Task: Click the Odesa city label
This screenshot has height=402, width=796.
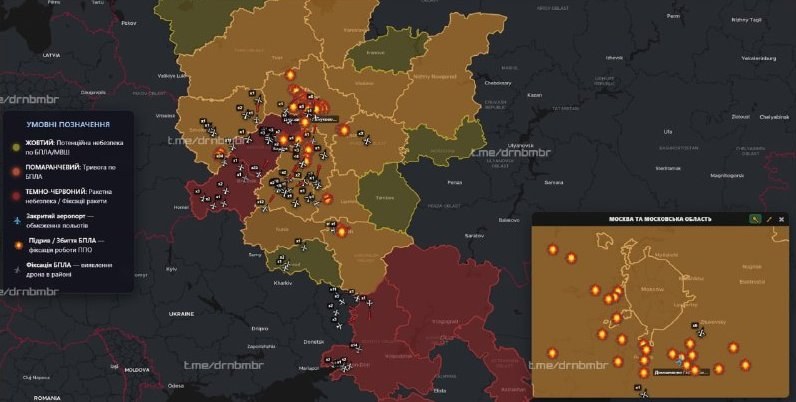Action: pos(176,386)
